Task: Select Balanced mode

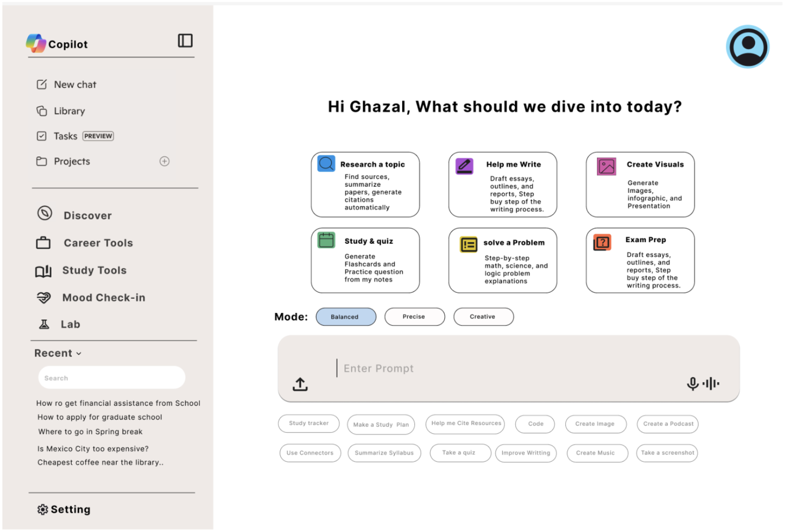Action: point(346,317)
